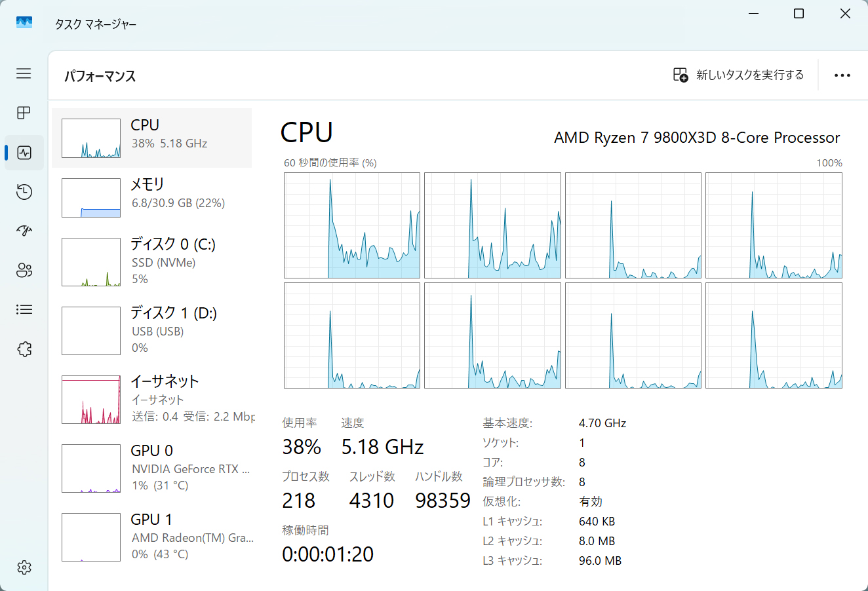View GPU 1 AMD Radeon graph
The height and width of the screenshot is (591, 868).
tap(152, 537)
